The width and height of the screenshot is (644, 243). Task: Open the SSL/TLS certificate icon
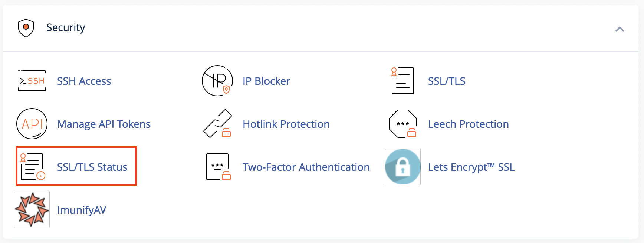pyautogui.click(x=403, y=81)
